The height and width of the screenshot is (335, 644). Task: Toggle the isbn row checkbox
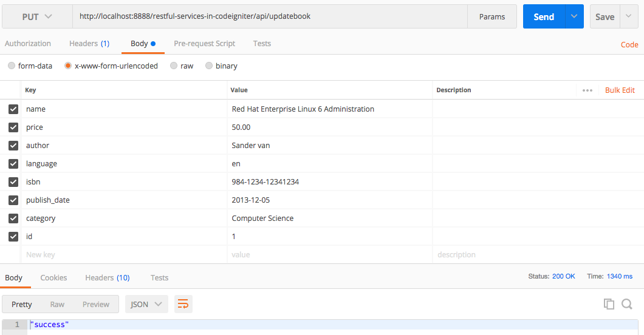point(13,182)
